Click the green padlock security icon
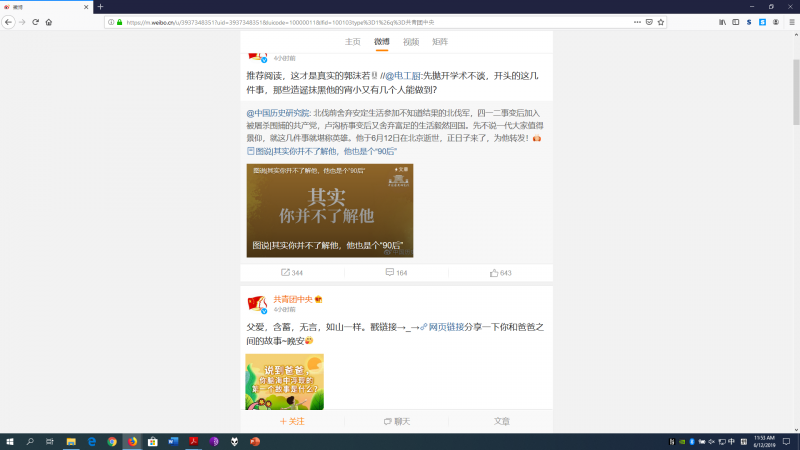Image resolution: width=800 pixels, height=450 pixels. [x=119, y=22]
